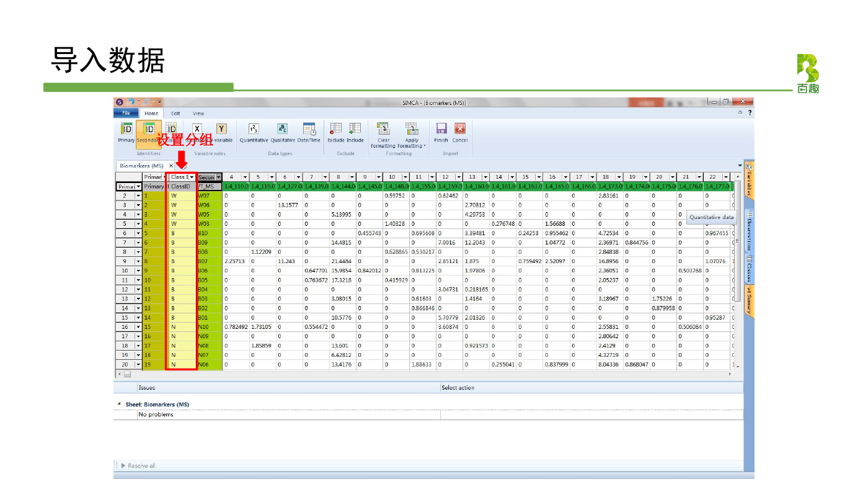Open column 4 header dropdown

(244, 177)
